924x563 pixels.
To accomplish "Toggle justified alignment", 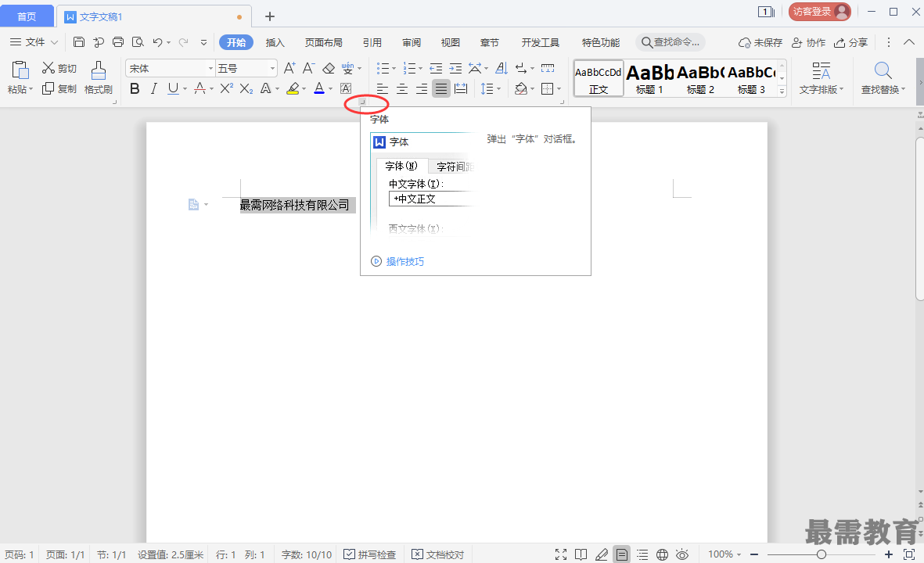I will (440, 88).
